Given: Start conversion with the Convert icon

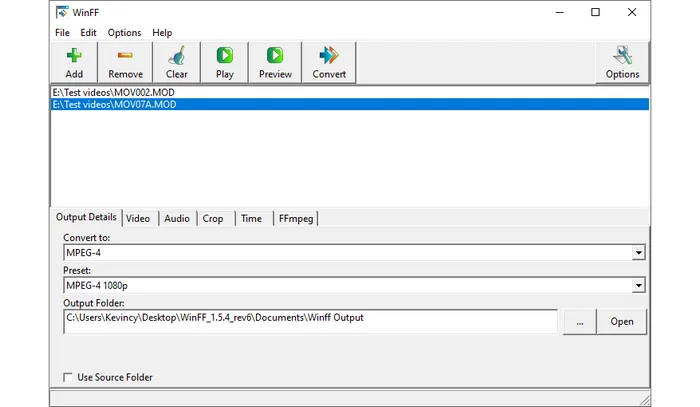Looking at the screenshot, I should [329, 56].
